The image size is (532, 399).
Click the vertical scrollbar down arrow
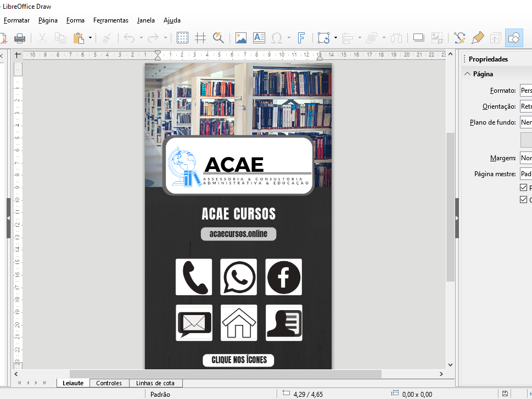click(450, 365)
